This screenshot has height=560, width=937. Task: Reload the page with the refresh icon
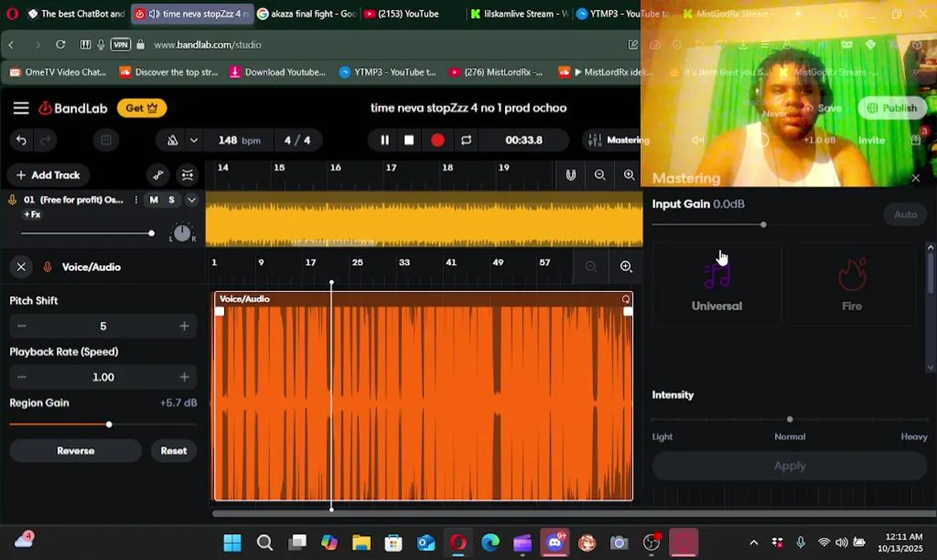[x=61, y=44]
